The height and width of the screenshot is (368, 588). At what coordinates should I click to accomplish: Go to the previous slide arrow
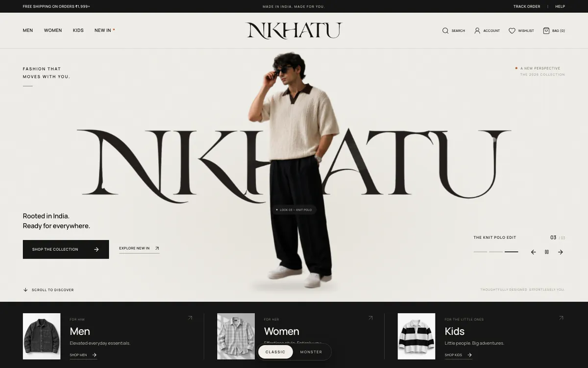tap(533, 252)
